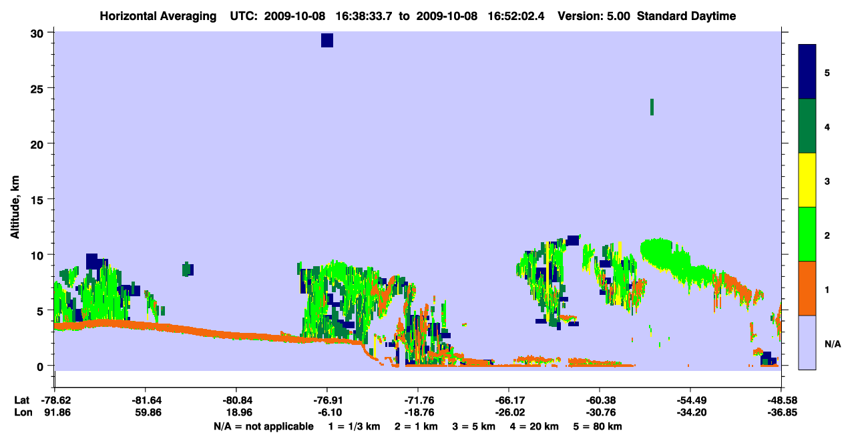This screenshot has width=868, height=445.
Task: Click the 'Version: 5.00' text in title
Action: tap(593, 16)
